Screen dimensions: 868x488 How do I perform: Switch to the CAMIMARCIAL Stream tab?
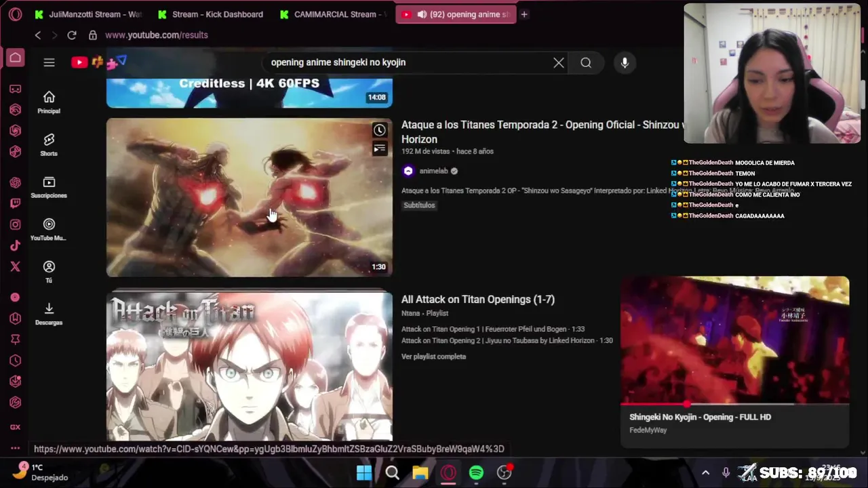pos(332,14)
